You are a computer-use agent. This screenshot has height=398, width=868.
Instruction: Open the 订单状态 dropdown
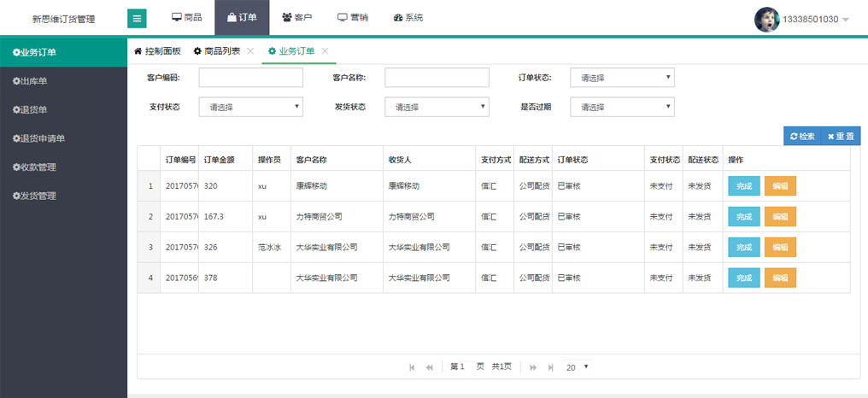622,78
